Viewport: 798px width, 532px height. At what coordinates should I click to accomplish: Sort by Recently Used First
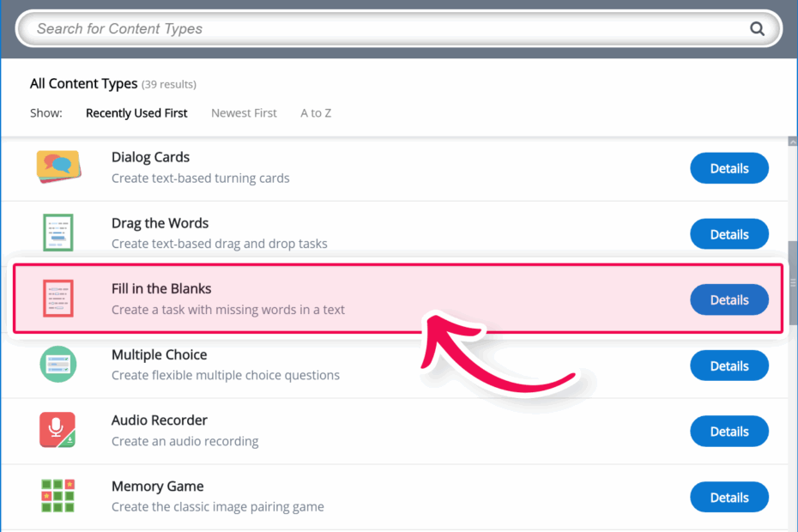136,113
